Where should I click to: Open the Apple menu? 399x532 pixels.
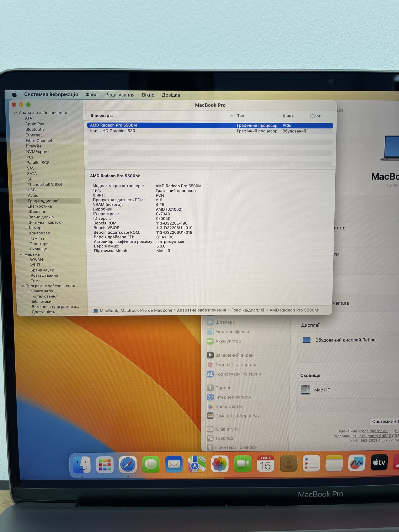pos(14,94)
